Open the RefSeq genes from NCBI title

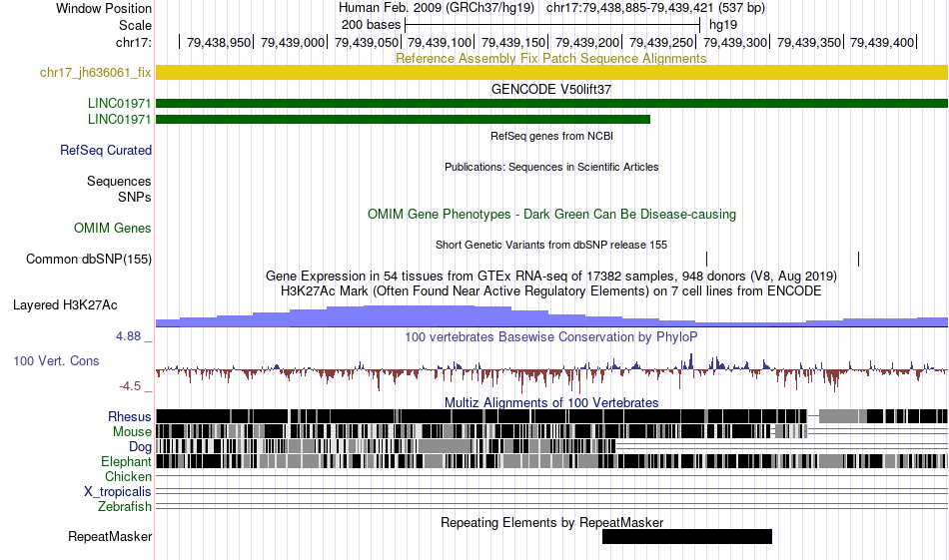(x=552, y=136)
